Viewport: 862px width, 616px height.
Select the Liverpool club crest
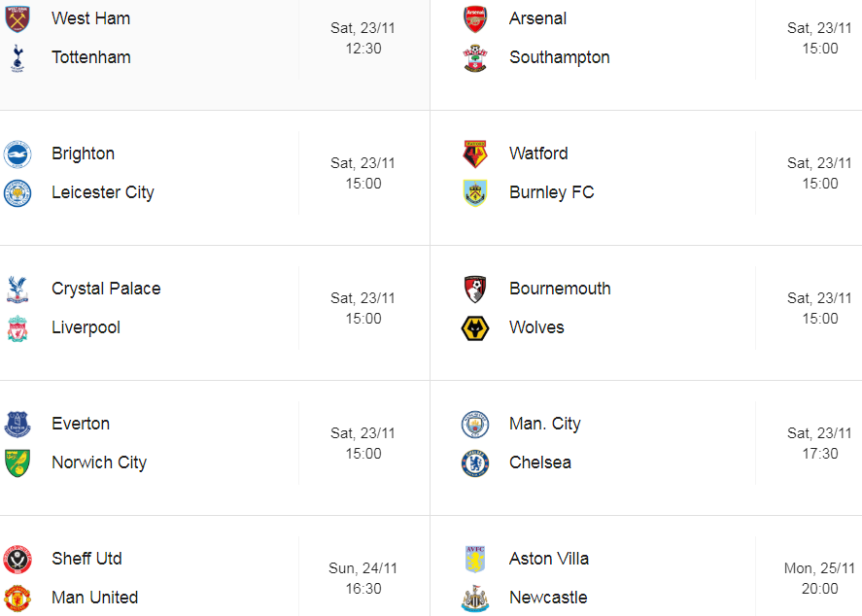pyautogui.click(x=17, y=327)
